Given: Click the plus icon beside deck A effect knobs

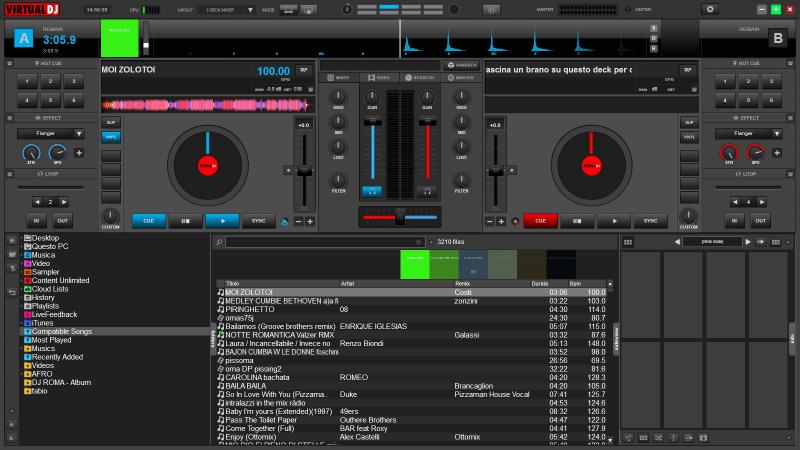Looking at the screenshot, I should tap(79, 153).
